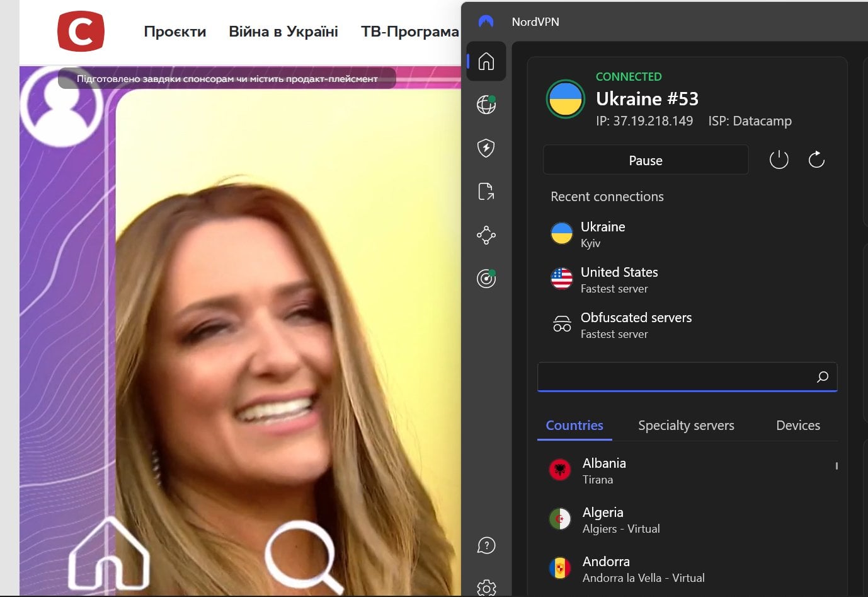The image size is (868, 597).
Task: Switch to the Countries tab
Action: [574, 426]
